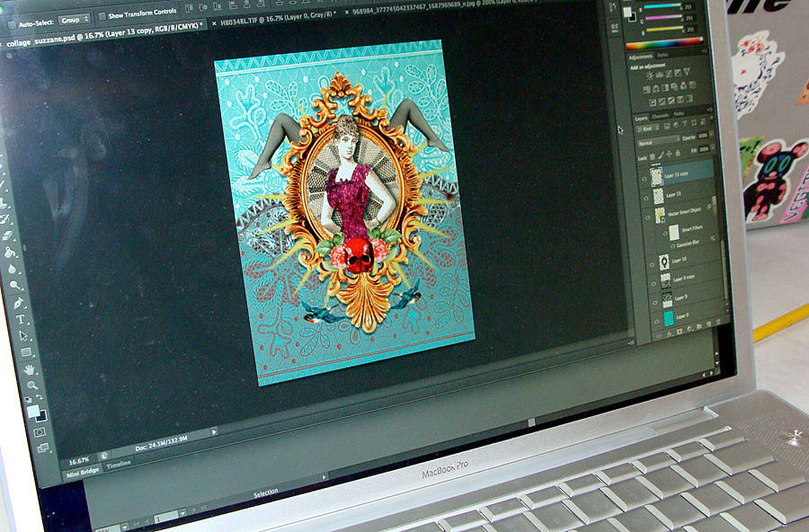The height and width of the screenshot is (532, 809).
Task: Click the swap foreground/background colors arrows
Action: click(x=40, y=397)
